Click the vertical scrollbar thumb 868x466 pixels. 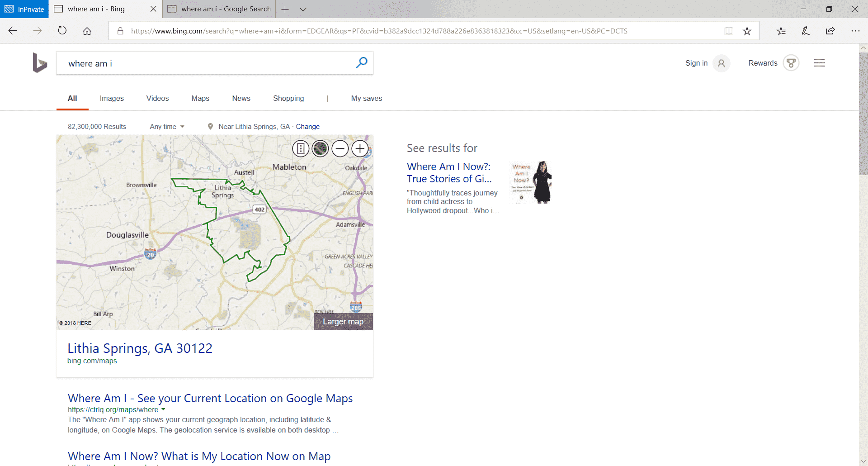[863, 113]
